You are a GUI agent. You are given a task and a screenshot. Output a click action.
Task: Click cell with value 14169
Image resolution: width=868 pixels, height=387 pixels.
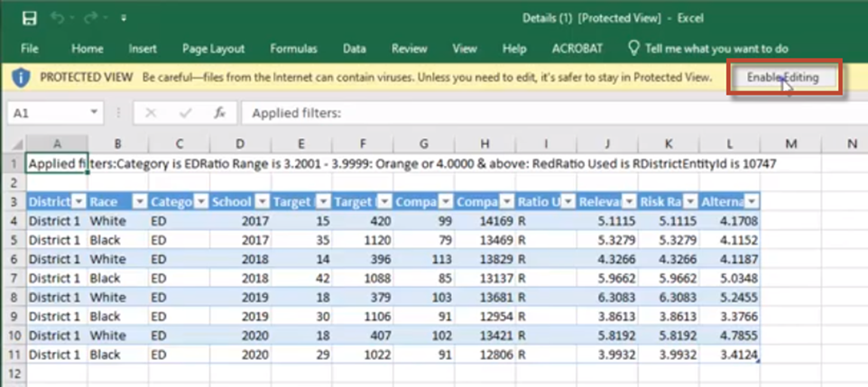pos(485,221)
